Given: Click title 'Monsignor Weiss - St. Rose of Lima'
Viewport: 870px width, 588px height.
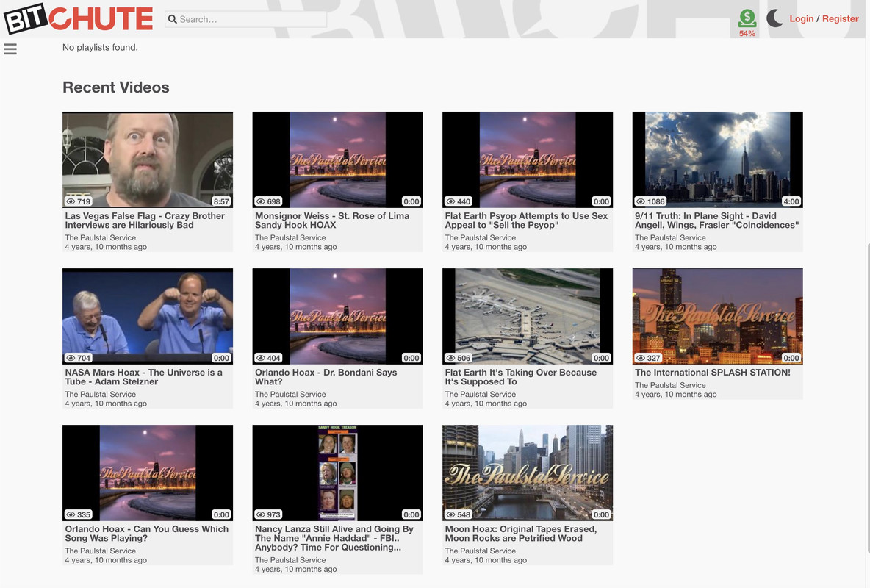Looking at the screenshot, I should pyautogui.click(x=332, y=220).
